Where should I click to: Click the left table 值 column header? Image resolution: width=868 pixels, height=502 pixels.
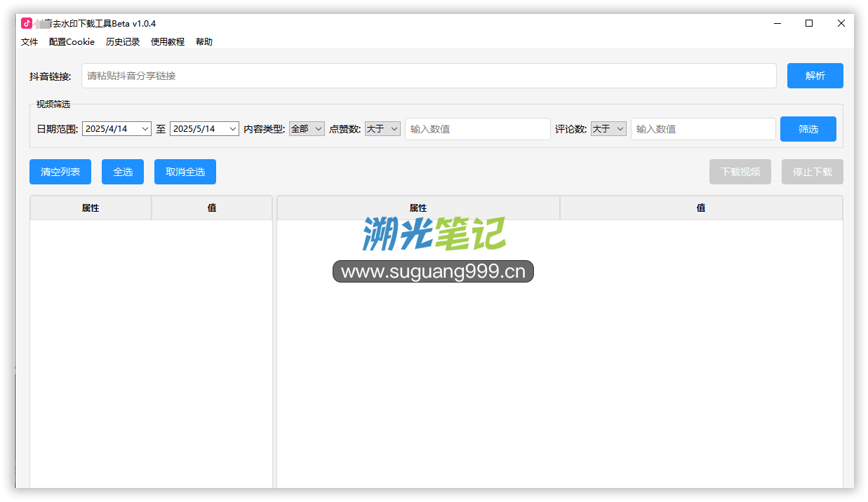tap(212, 208)
